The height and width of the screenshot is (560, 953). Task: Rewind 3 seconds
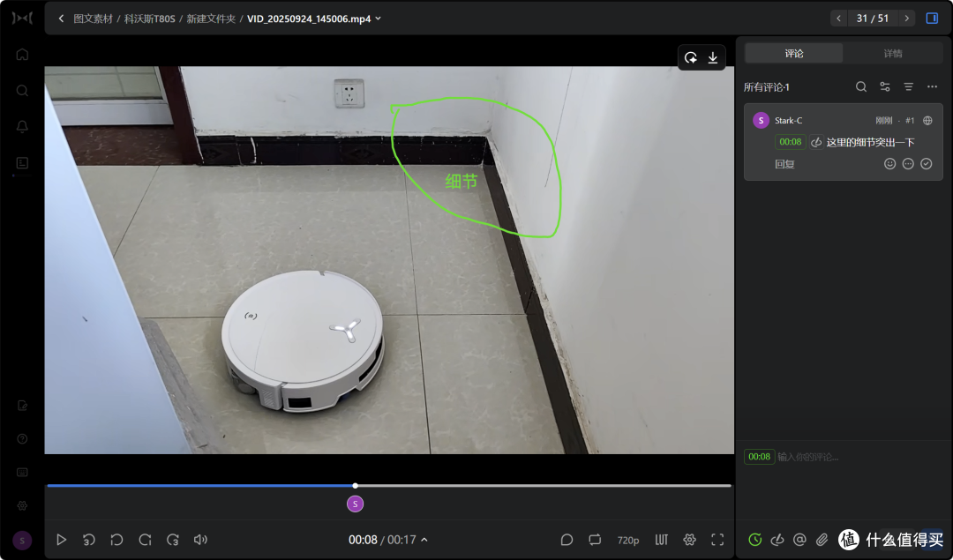tap(89, 540)
